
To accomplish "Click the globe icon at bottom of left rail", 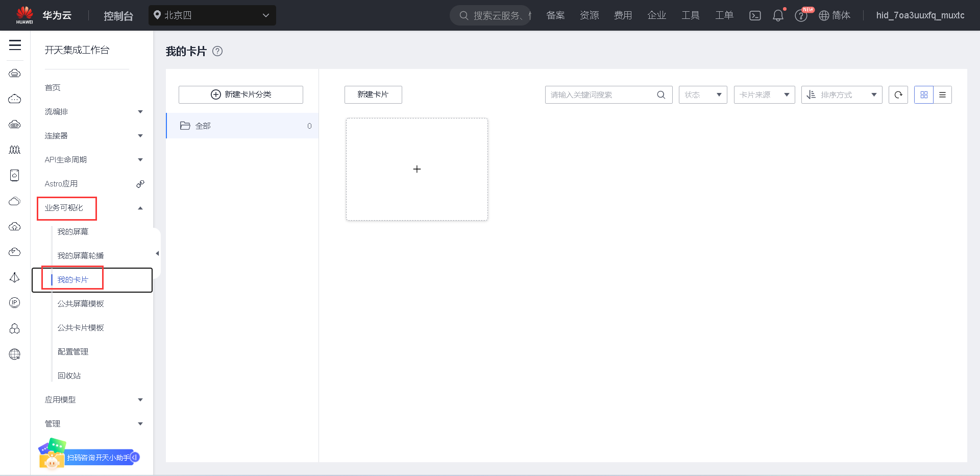I will coord(15,354).
